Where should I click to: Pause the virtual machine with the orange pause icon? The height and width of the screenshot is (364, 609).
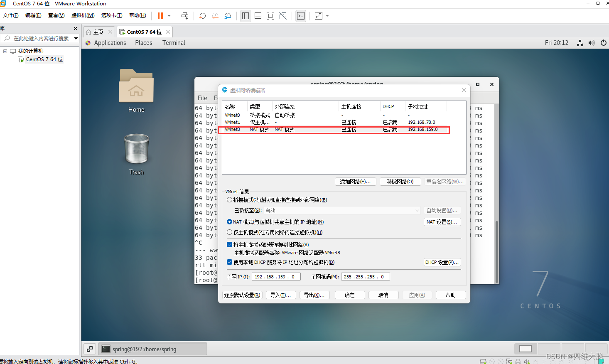160,16
